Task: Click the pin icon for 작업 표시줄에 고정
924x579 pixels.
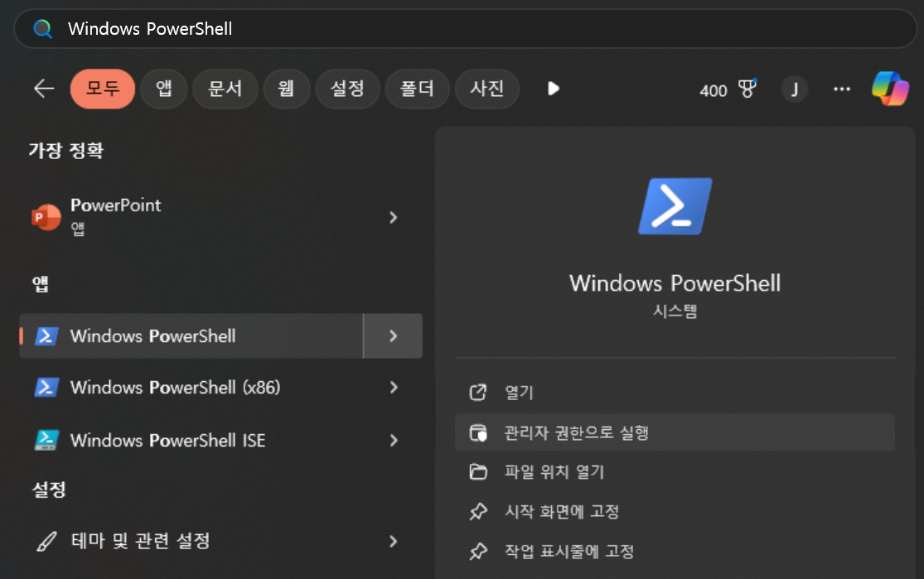Action: point(478,552)
